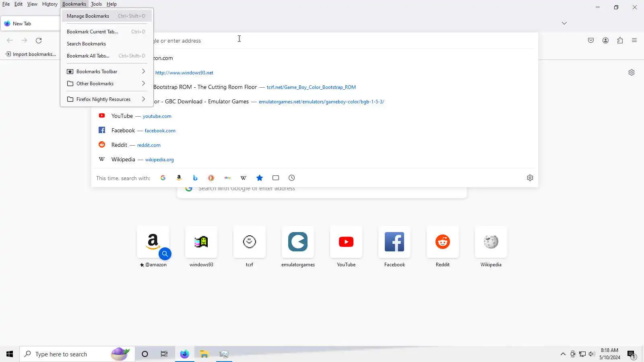Go back using the toolbar back arrow

pyautogui.click(x=10, y=41)
